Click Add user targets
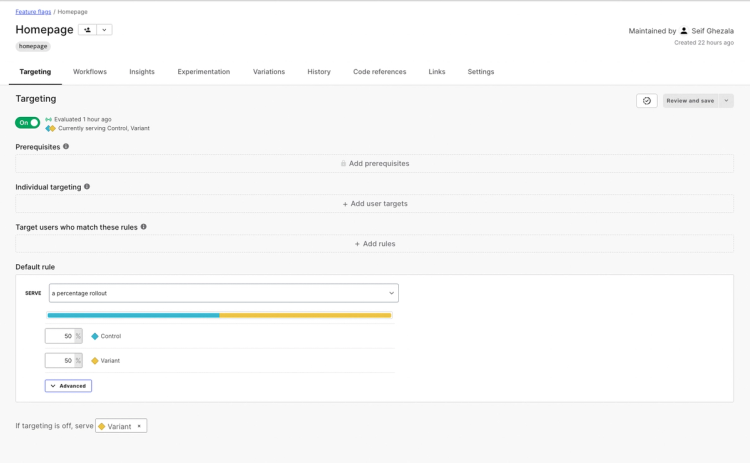 (x=375, y=204)
